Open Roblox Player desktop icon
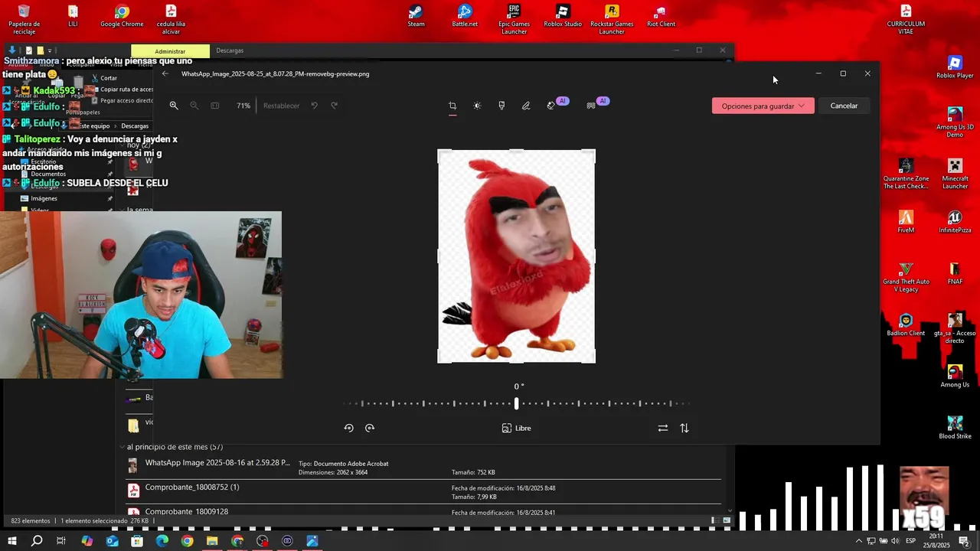 pos(955,67)
